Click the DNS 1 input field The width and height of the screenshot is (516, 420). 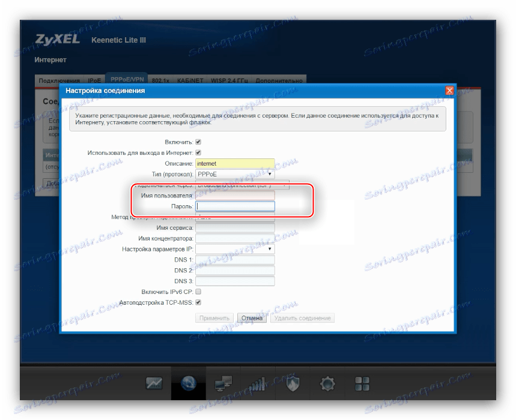coord(235,260)
